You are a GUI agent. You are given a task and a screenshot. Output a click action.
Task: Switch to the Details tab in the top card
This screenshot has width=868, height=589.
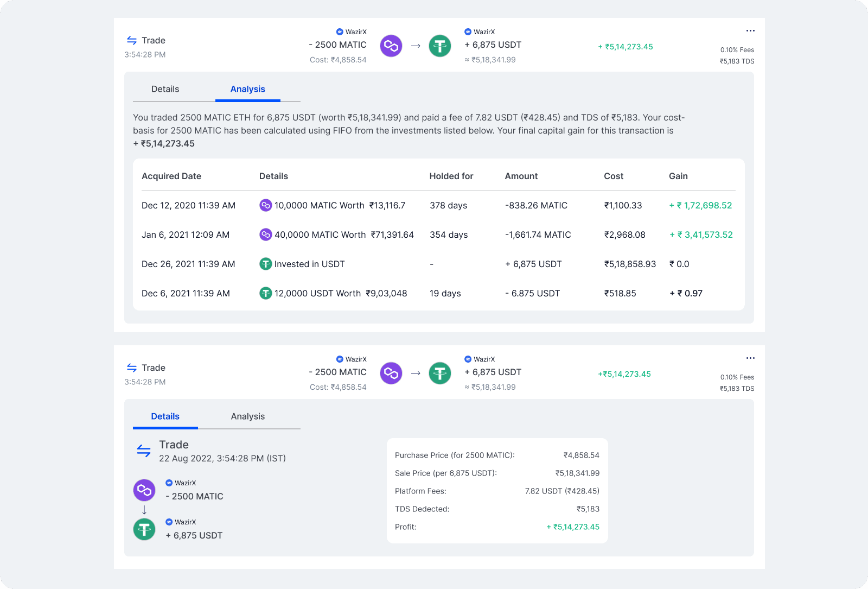(165, 89)
